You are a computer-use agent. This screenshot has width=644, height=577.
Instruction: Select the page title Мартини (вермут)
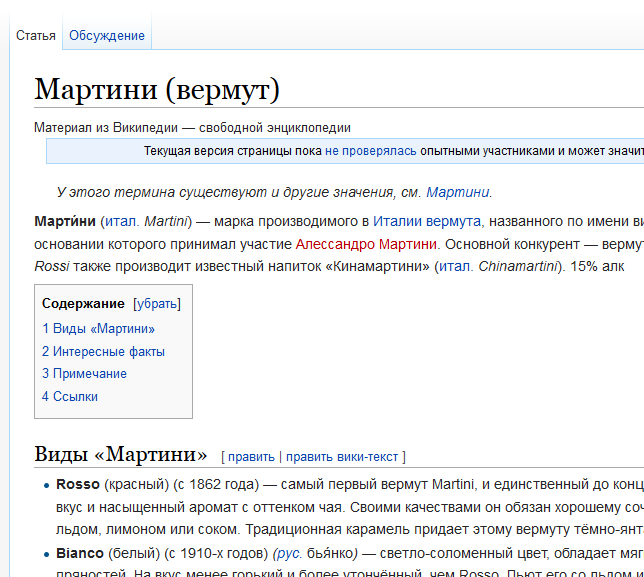click(157, 89)
